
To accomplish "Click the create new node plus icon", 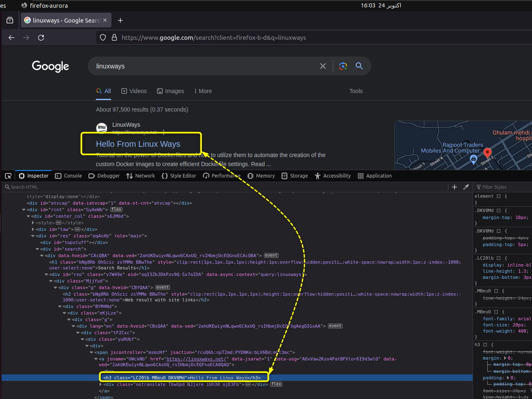I will pos(455,187).
